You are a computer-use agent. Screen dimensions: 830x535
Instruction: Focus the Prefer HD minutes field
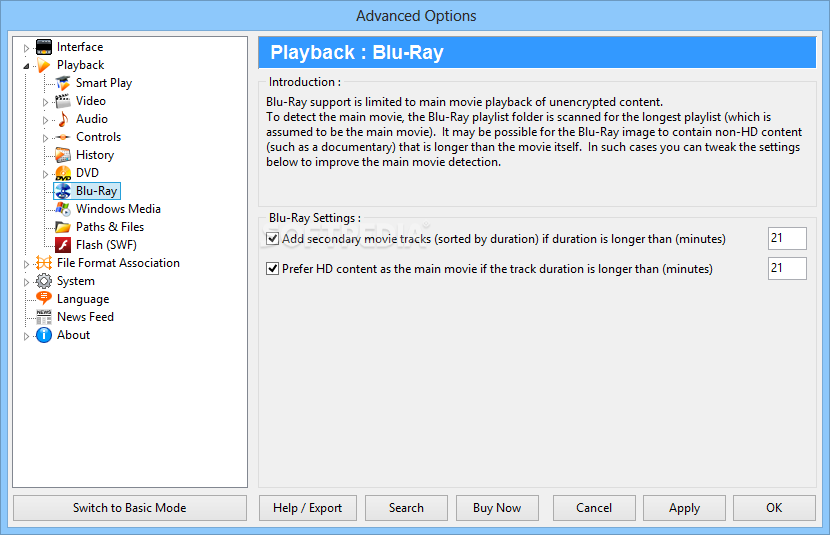click(787, 269)
